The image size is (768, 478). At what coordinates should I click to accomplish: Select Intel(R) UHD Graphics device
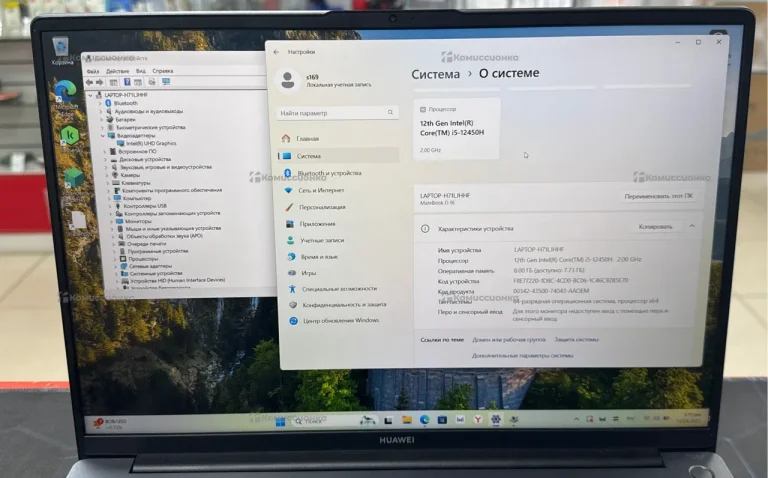click(147, 143)
